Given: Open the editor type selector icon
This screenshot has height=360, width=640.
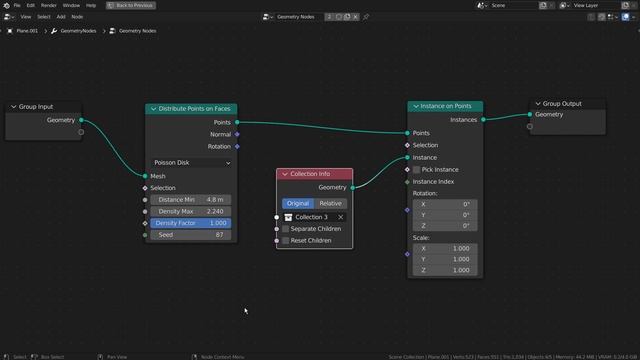Looking at the screenshot, I should 9,17.
